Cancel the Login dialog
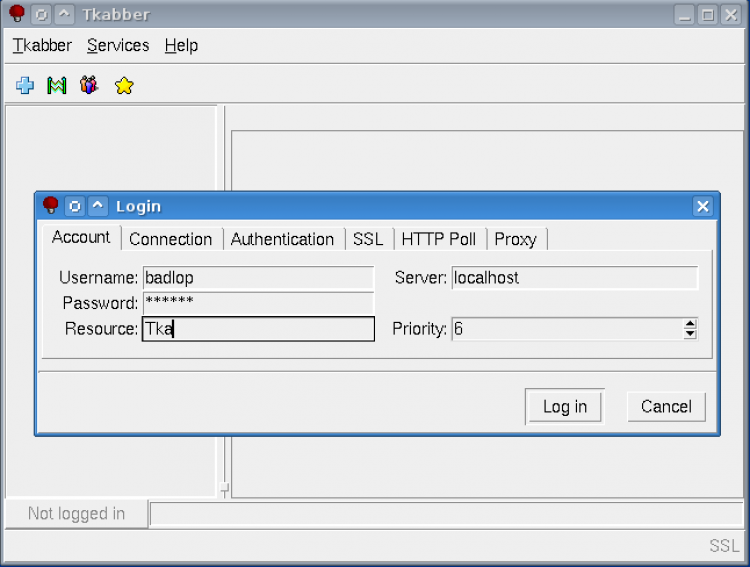The width and height of the screenshot is (750, 567). pos(666,406)
